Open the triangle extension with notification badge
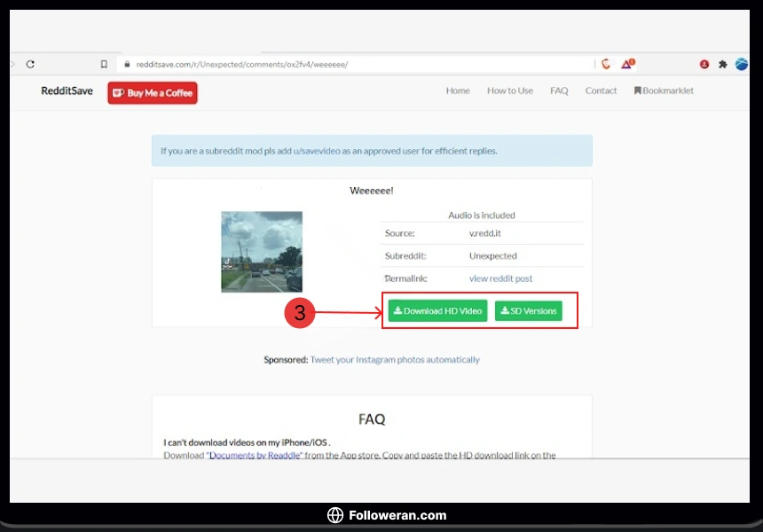763x532 pixels. pos(626,64)
